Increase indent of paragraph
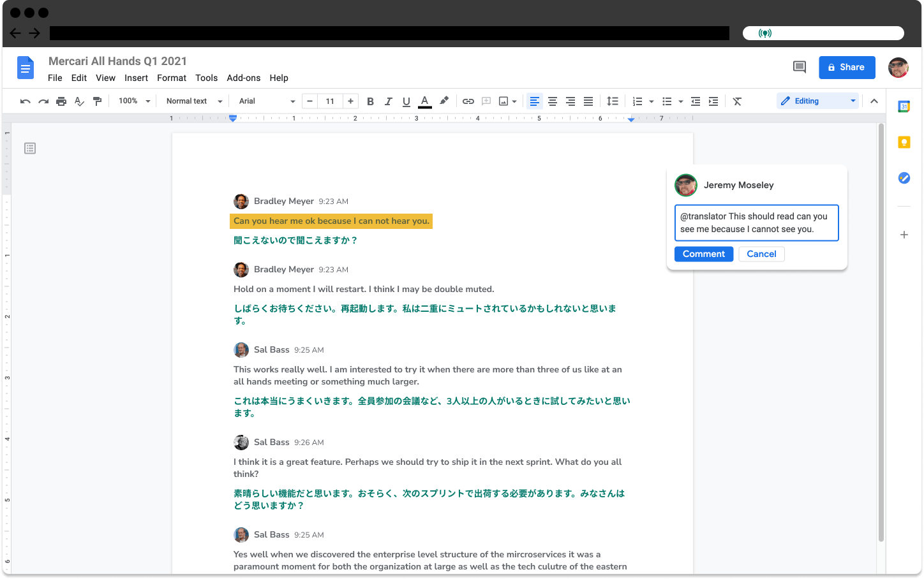This screenshot has height=579, width=924. [713, 101]
